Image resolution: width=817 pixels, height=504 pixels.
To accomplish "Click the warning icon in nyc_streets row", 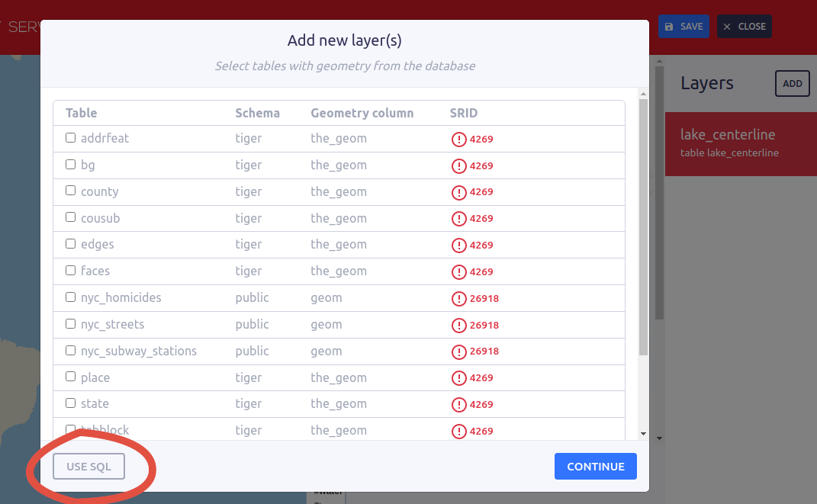I will tap(458, 325).
